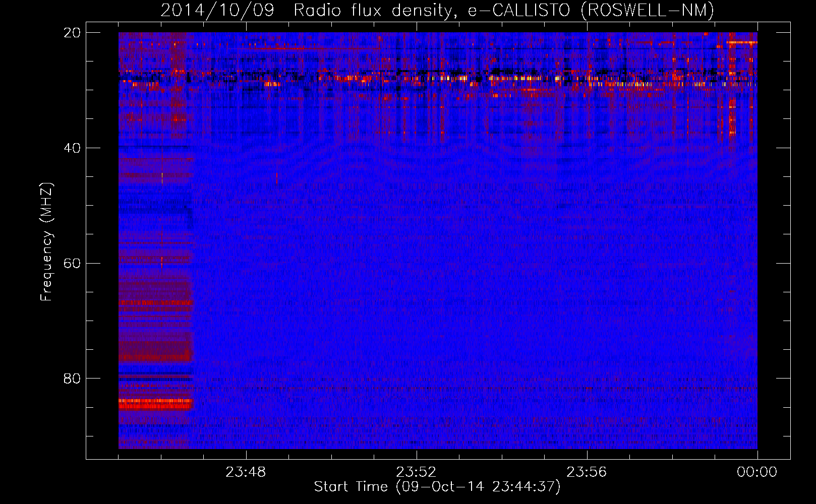This screenshot has width=816, height=504.
Task: Click the '40' frequency tick label
Action: (72, 148)
